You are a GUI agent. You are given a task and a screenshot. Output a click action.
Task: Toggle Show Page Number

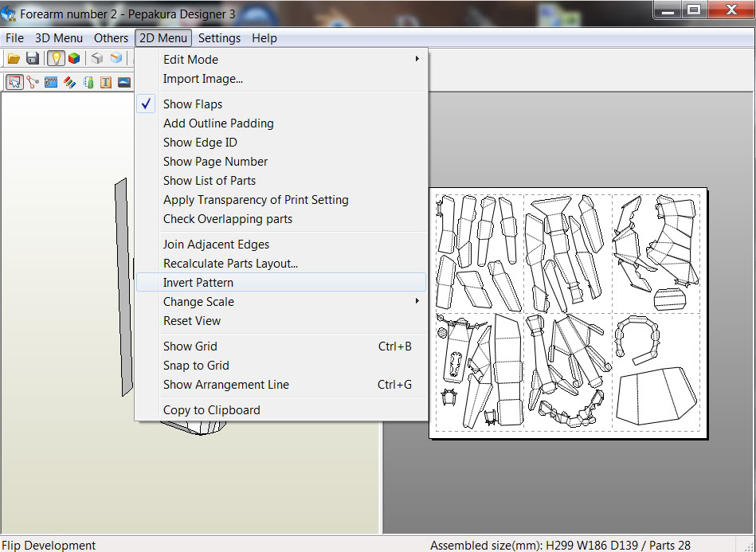tap(281, 162)
